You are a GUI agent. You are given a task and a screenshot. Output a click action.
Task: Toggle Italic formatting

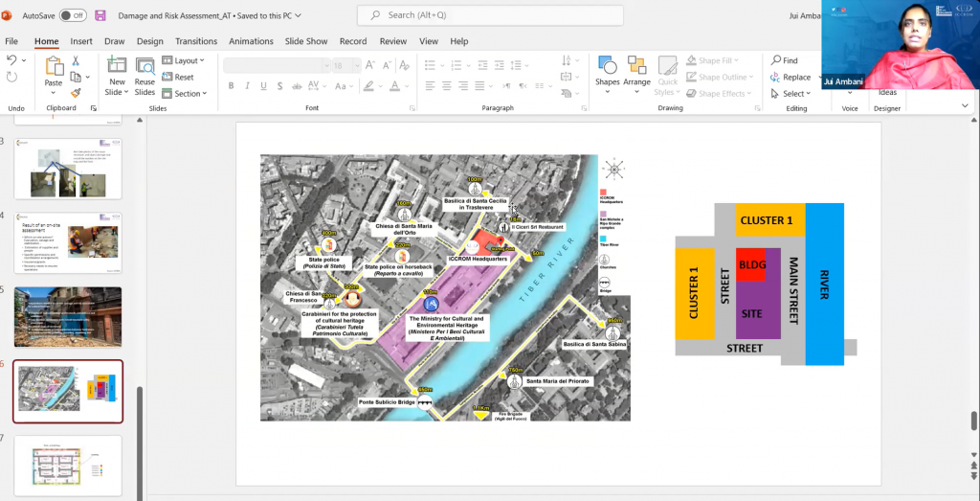[x=247, y=85]
